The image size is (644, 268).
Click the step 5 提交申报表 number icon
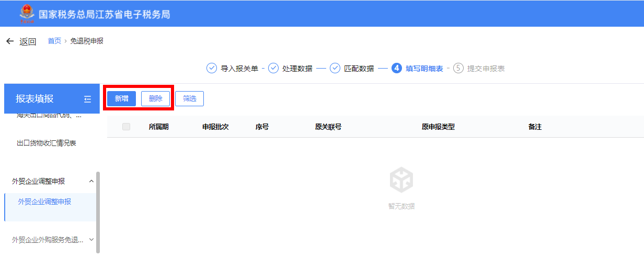tap(458, 69)
